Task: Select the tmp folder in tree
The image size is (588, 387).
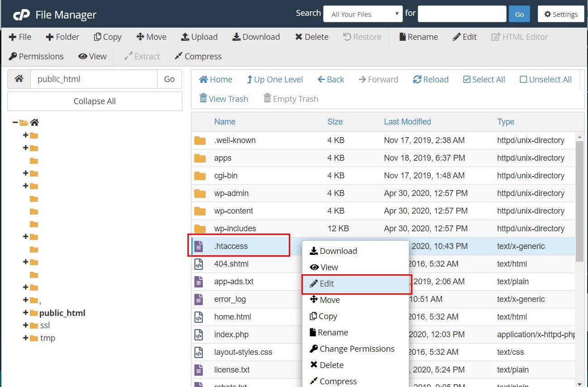Action: coord(48,338)
